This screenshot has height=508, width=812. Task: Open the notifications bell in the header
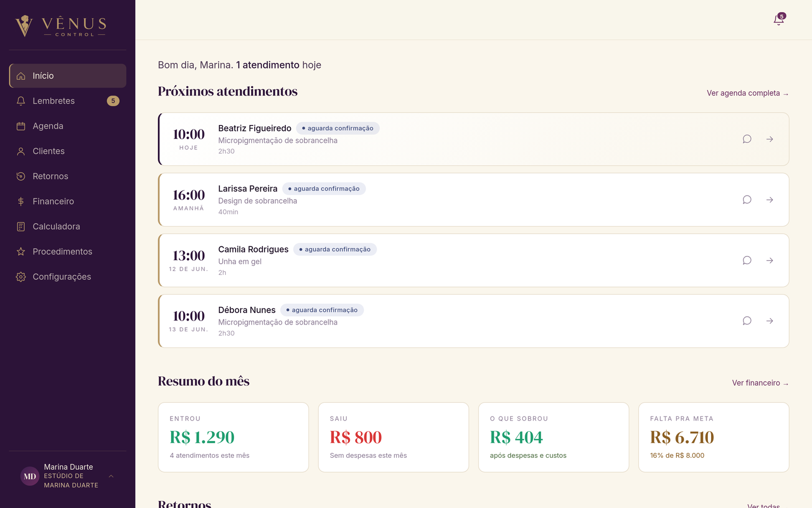coord(779,20)
